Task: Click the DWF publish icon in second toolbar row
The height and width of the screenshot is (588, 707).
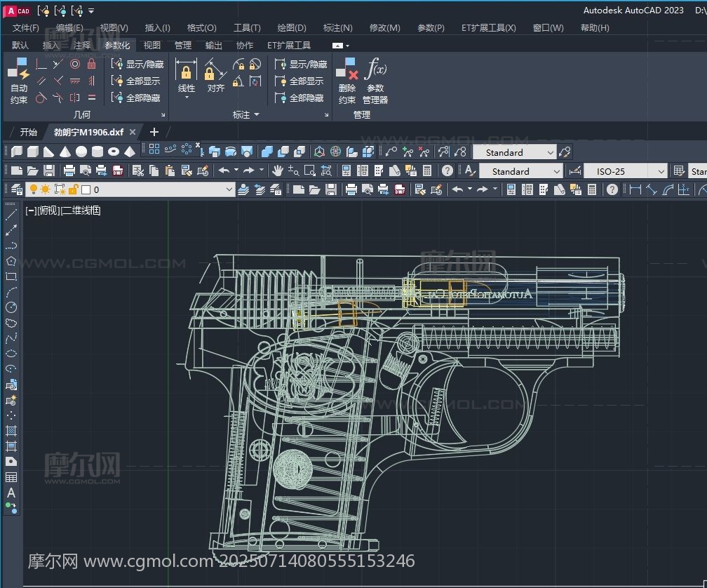Action: (118, 171)
